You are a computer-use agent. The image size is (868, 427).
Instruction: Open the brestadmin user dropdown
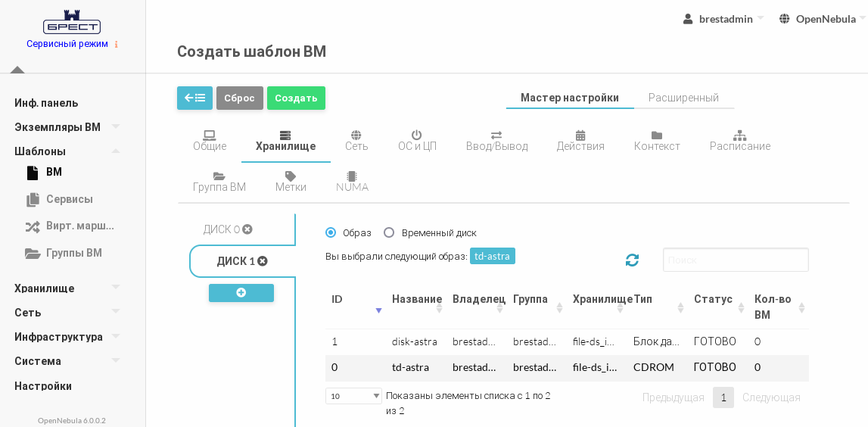click(x=724, y=19)
